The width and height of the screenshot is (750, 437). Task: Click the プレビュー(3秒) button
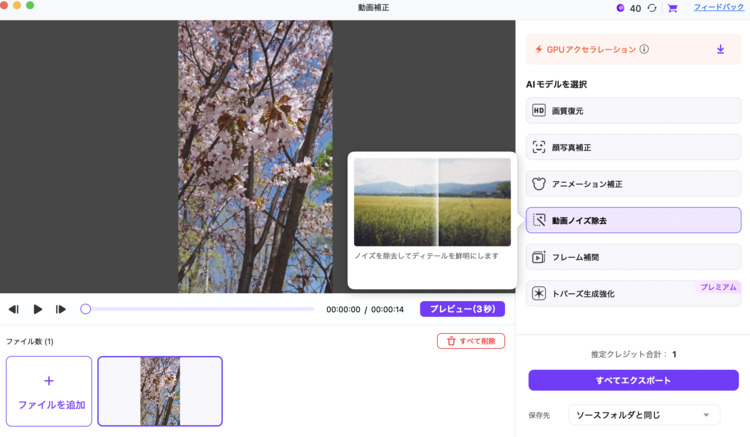[462, 309]
